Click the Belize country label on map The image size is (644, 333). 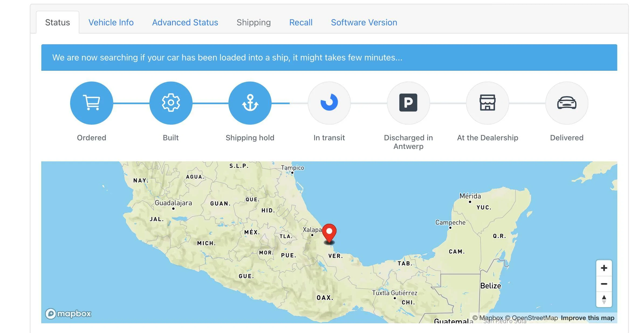491,286
